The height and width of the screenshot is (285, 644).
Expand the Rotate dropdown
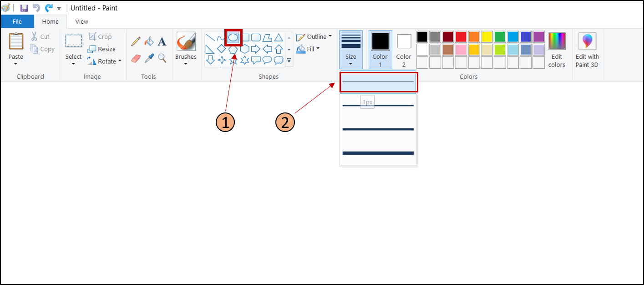(105, 61)
